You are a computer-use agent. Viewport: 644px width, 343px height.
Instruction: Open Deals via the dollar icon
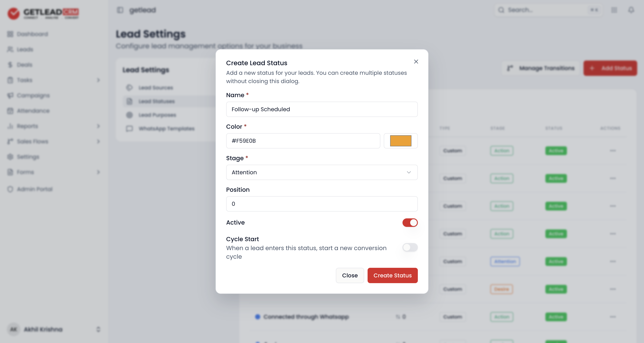(x=10, y=65)
